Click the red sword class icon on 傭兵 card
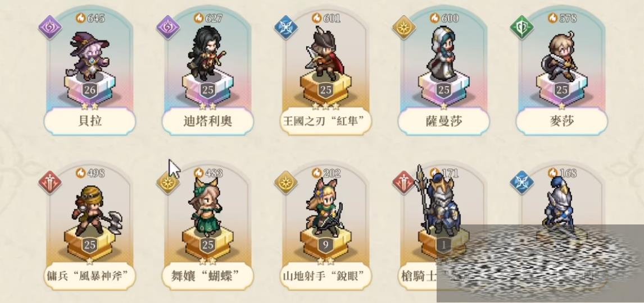 (x=50, y=182)
